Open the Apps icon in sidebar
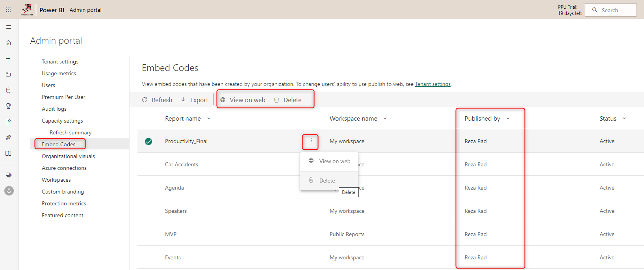 pyautogui.click(x=8, y=122)
